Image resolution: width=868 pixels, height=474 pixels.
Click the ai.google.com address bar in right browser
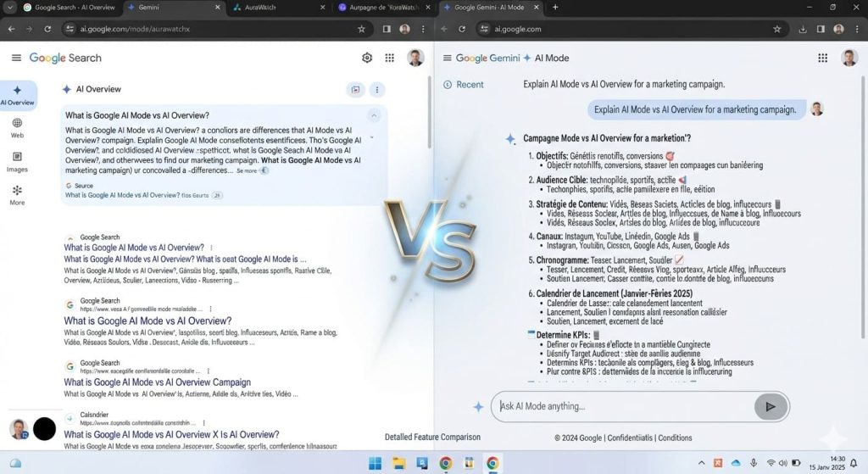coord(631,29)
